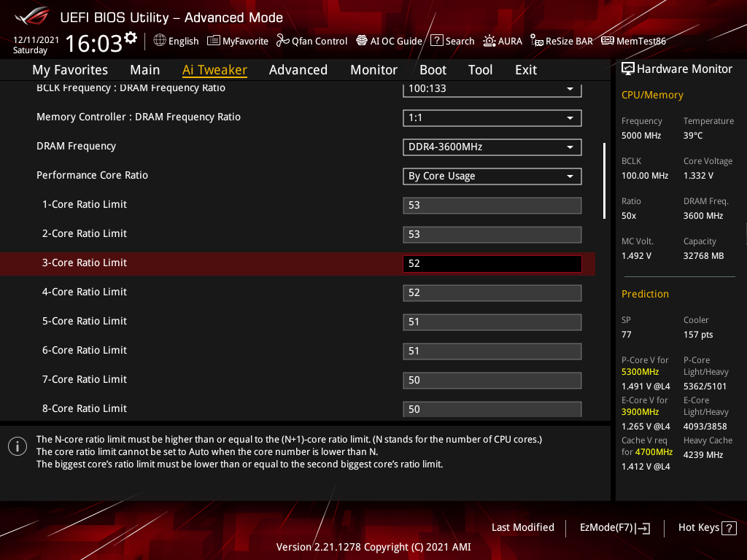Click Prediction section heading
The width and height of the screenshot is (747, 560).
click(645, 294)
